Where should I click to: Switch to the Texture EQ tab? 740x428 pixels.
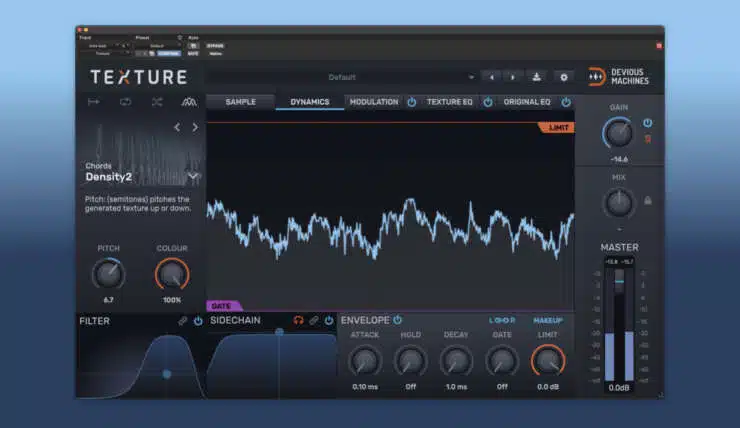coord(449,102)
